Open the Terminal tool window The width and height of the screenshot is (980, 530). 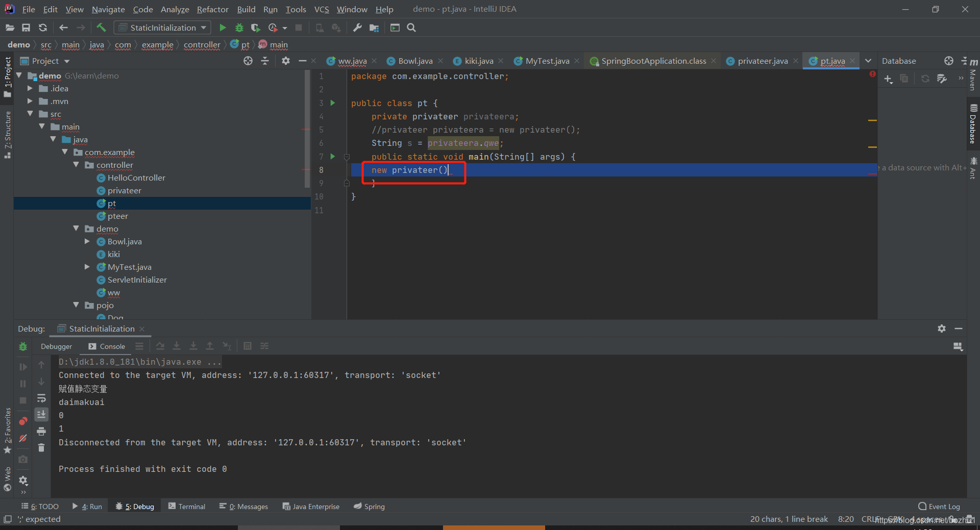(x=187, y=507)
